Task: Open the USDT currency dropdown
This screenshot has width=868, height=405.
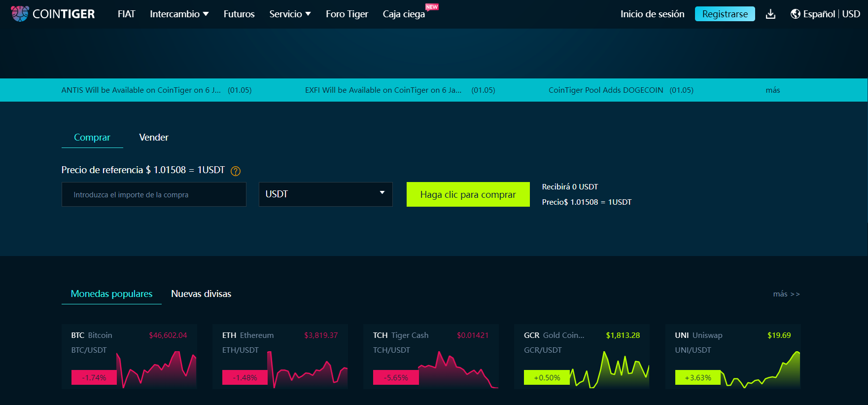Action: tap(325, 194)
